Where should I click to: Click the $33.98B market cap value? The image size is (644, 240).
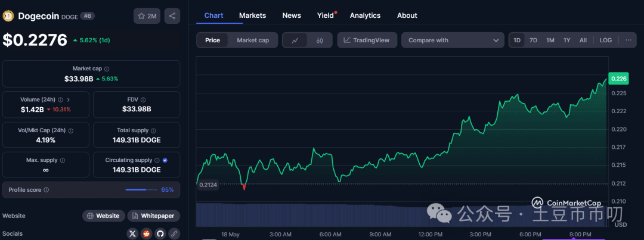[x=79, y=79]
